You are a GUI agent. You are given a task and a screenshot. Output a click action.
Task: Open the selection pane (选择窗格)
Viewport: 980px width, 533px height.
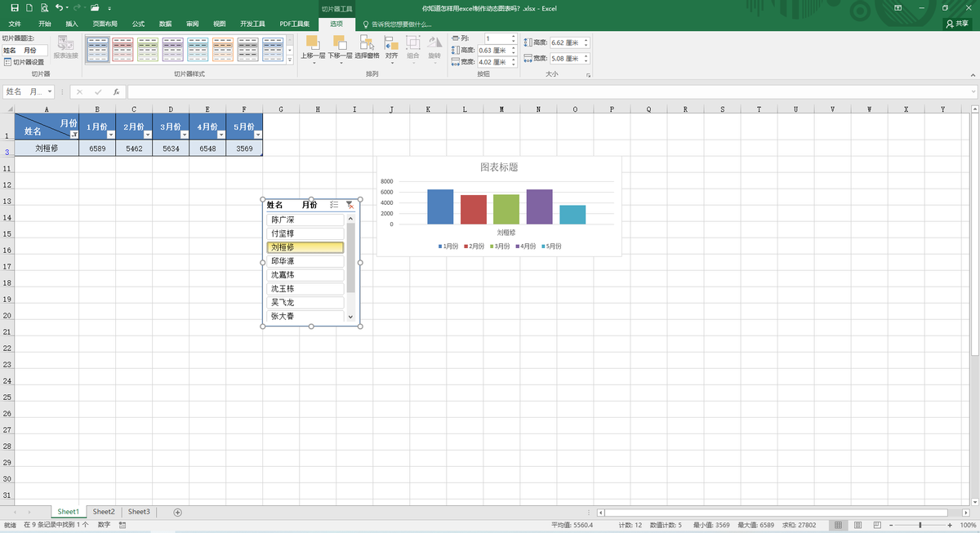[x=367, y=48]
